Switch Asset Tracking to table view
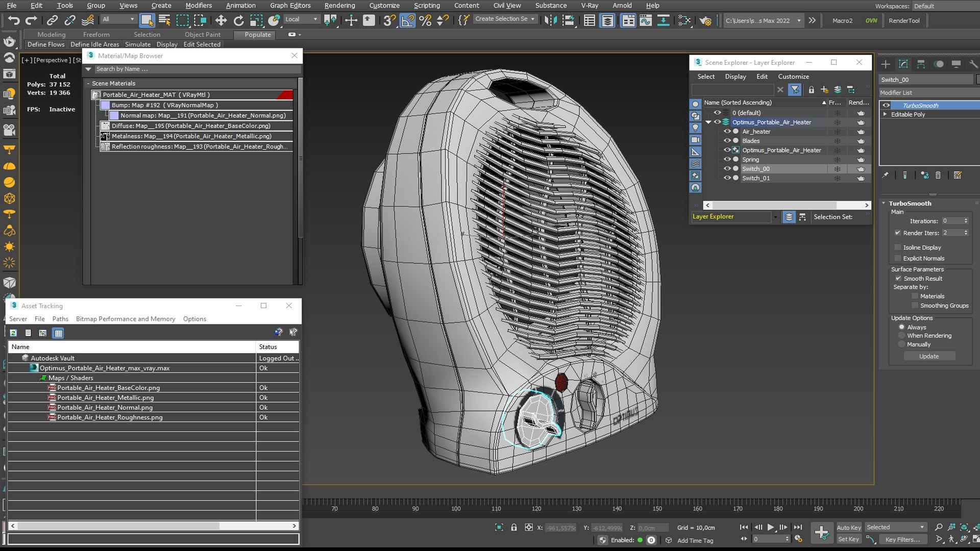The image size is (980, 551). click(x=59, y=333)
